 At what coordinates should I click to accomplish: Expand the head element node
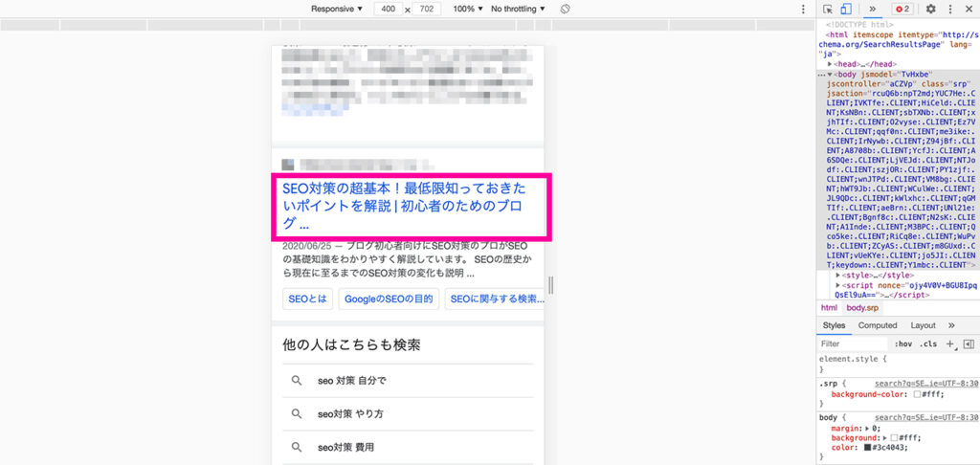(x=830, y=64)
